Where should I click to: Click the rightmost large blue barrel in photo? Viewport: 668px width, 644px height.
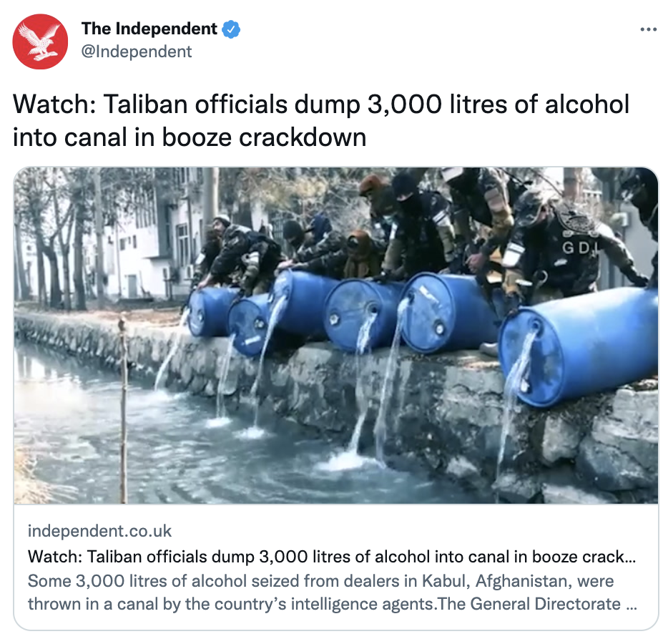(579, 346)
